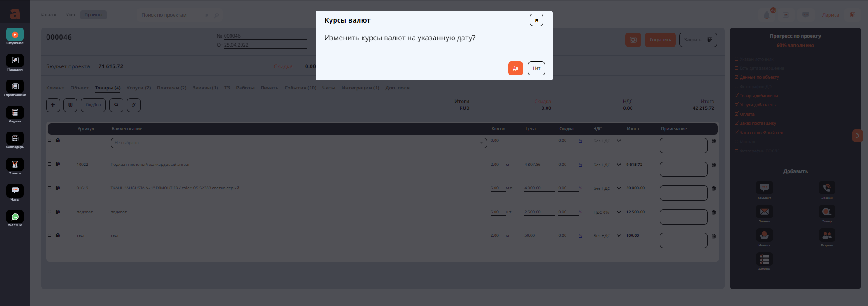Open Обучение in the left sidebar
This screenshot has height=306, width=868.
click(15, 35)
